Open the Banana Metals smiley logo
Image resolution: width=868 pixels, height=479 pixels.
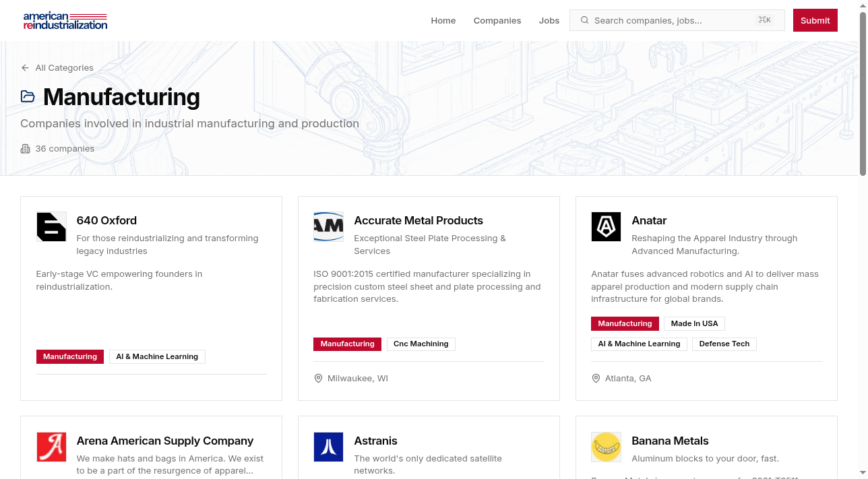click(606, 447)
